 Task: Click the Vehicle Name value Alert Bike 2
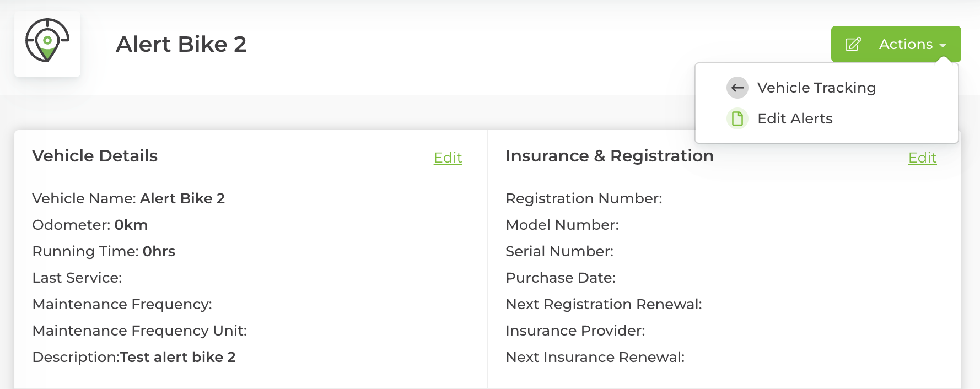click(x=182, y=198)
